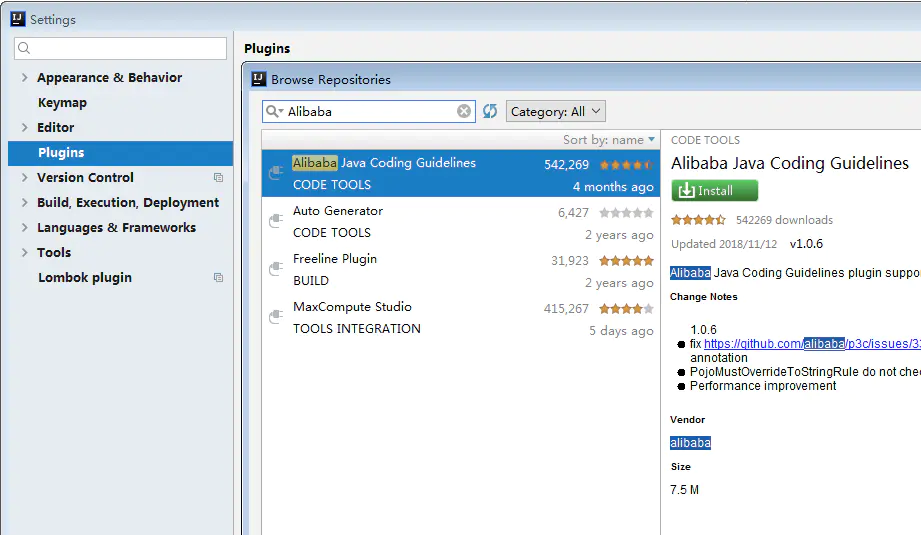Screen dimensions: 921x535
Task: Open the github alibaba p3c issues link
Action: (x=812, y=344)
